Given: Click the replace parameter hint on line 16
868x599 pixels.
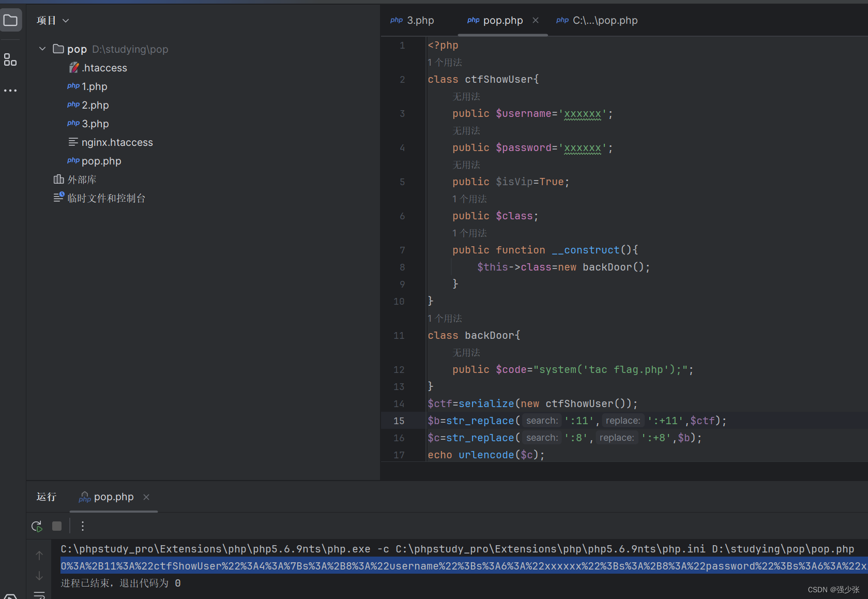Looking at the screenshot, I should (616, 438).
